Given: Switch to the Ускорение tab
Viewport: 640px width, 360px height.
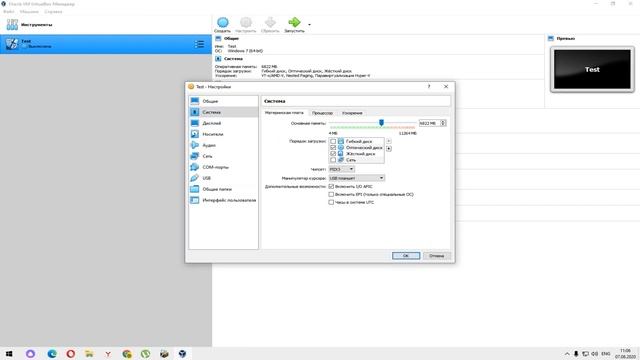Looking at the screenshot, I should pos(352,113).
